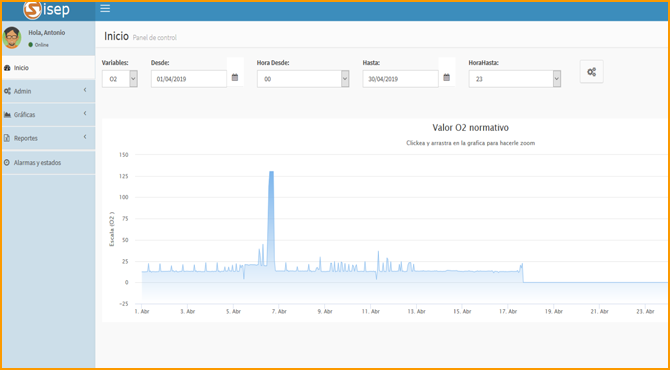Open Antonio's user avatar

[x=12, y=38]
